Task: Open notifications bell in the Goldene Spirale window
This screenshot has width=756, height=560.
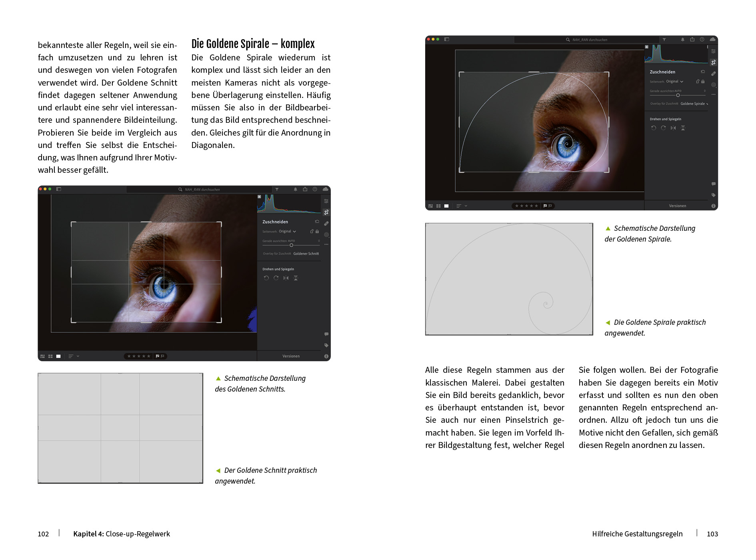Action: (682, 40)
